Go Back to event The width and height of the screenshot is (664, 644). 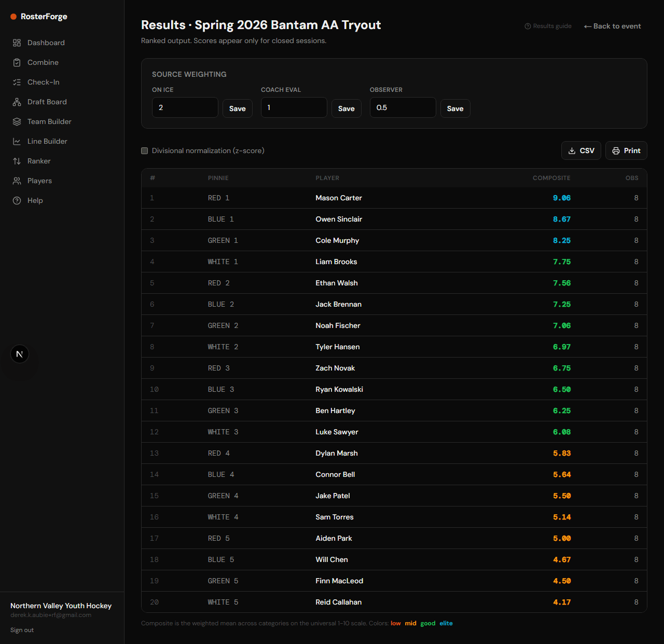click(613, 26)
